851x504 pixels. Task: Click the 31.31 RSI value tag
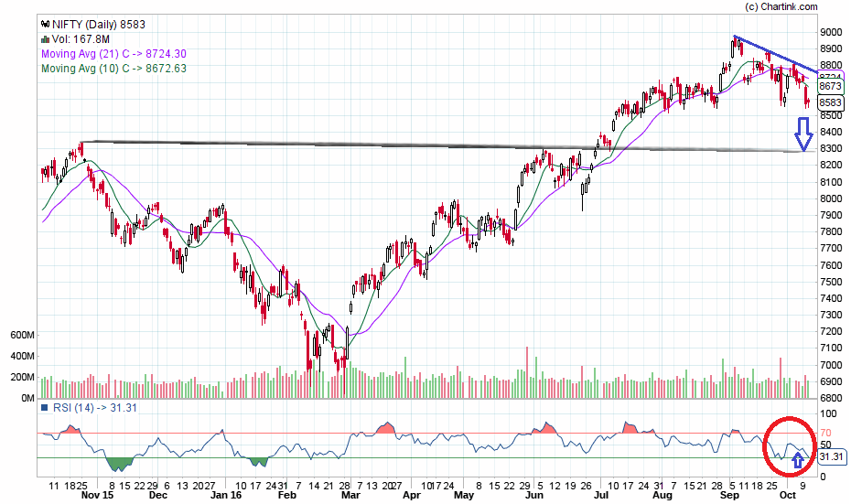831,456
